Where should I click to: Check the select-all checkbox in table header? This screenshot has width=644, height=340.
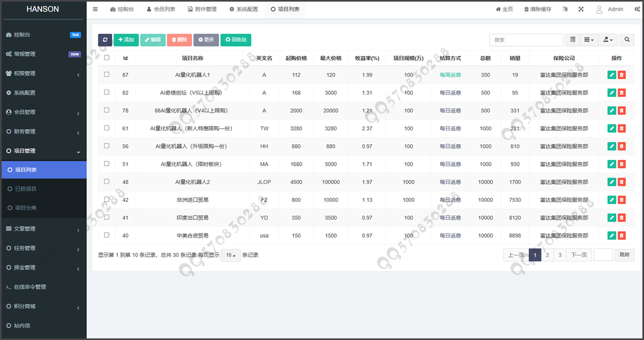click(x=106, y=58)
